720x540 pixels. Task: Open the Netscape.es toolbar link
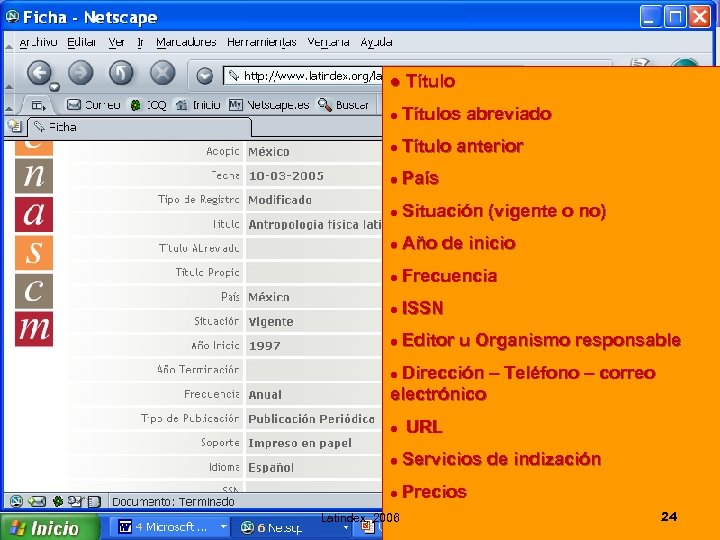(269, 105)
